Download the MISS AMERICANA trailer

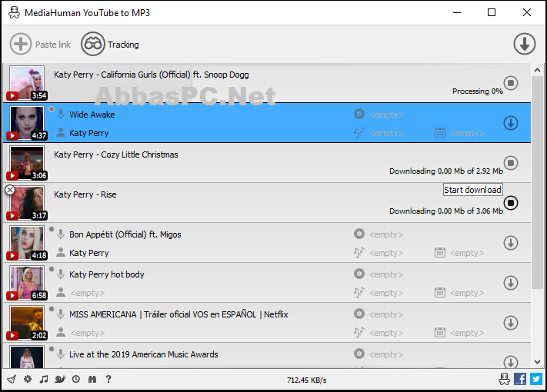point(511,323)
